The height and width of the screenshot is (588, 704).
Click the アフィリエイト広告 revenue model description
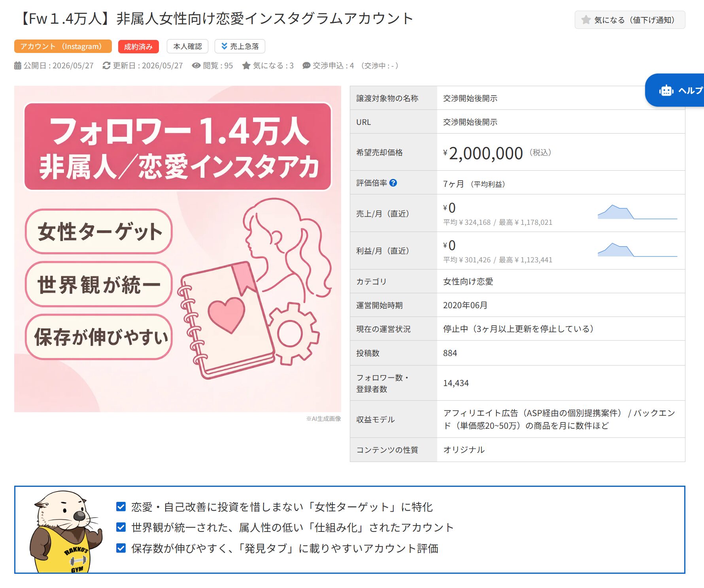559,419
